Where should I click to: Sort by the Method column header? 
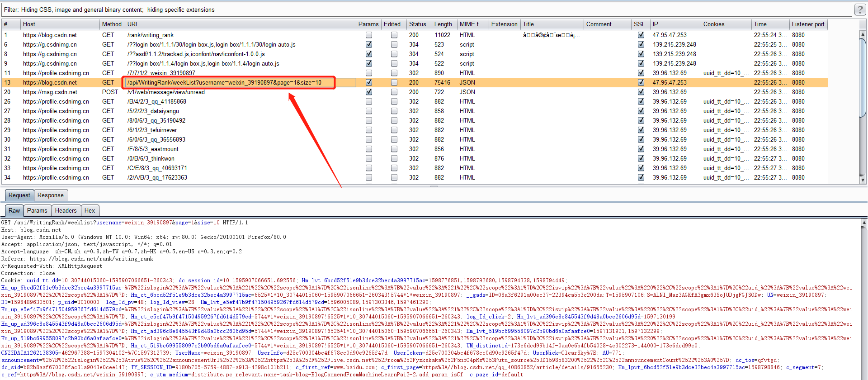coord(112,24)
